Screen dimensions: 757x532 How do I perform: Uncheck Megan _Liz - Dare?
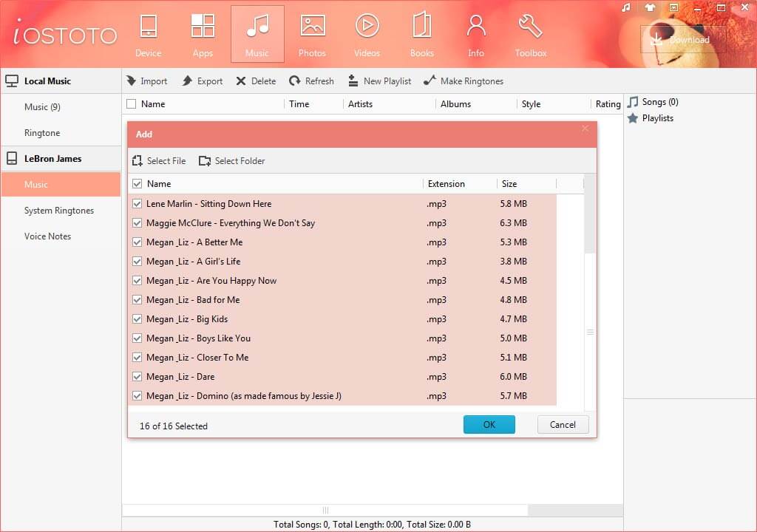click(137, 377)
